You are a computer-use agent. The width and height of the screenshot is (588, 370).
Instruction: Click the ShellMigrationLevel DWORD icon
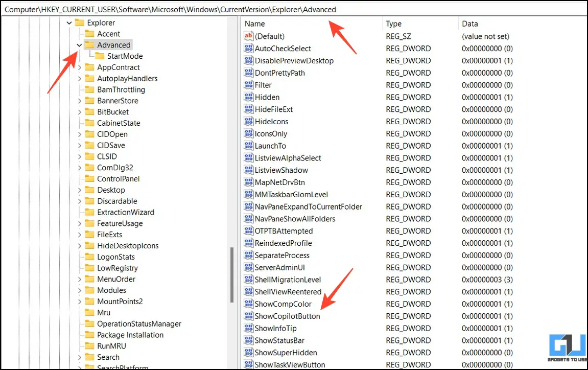point(248,280)
